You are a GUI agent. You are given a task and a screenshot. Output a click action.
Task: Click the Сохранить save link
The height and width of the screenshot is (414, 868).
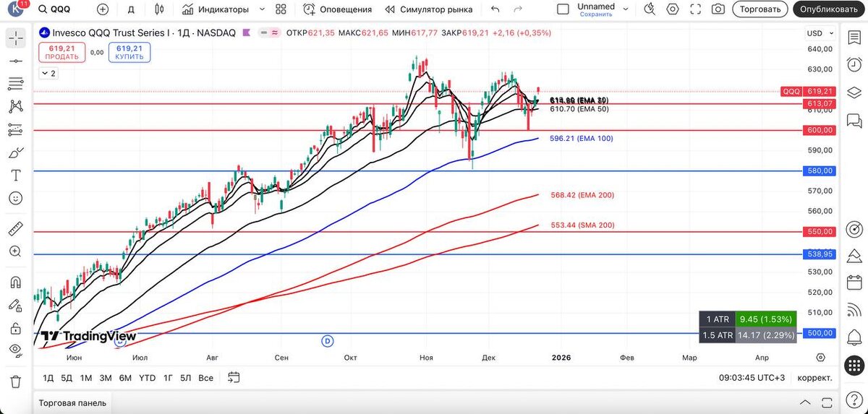[x=596, y=14]
